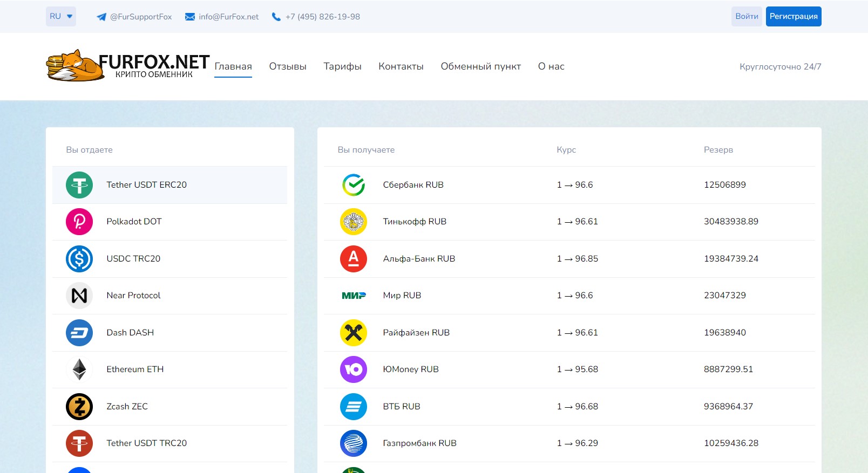Open the @FurSupportFox Telegram link

(134, 17)
